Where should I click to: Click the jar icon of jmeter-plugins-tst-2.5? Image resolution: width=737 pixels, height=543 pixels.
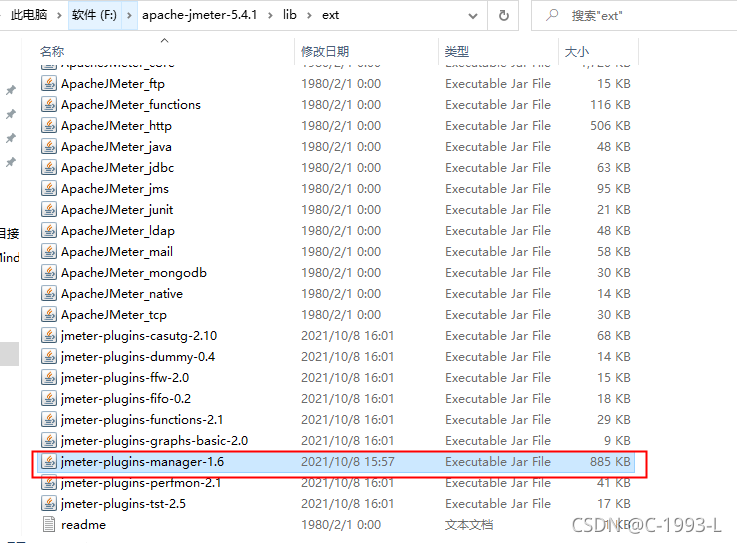click(x=49, y=504)
